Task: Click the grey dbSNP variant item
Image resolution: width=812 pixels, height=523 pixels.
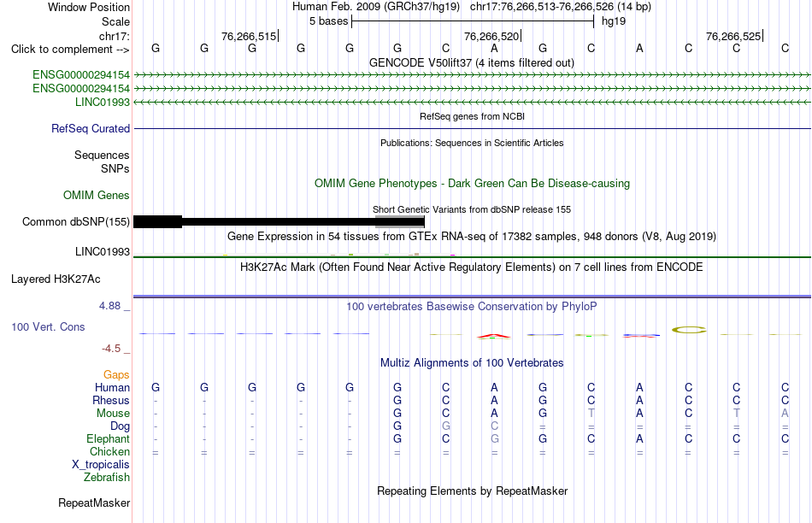Action: 399,221
